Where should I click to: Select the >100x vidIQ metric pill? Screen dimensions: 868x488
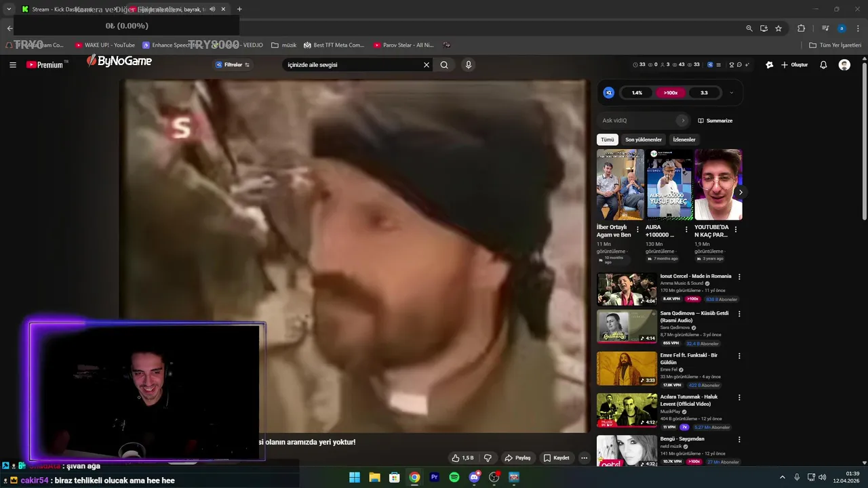pyautogui.click(x=671, y=93)
